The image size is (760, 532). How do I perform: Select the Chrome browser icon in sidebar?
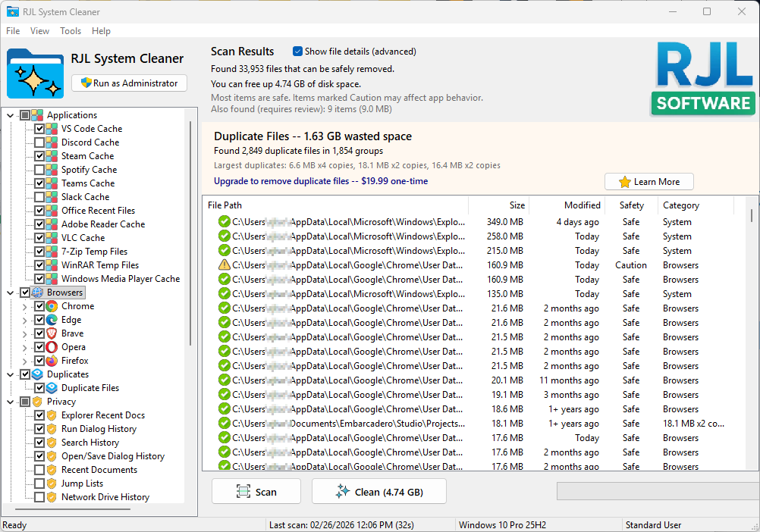point(51,305)
